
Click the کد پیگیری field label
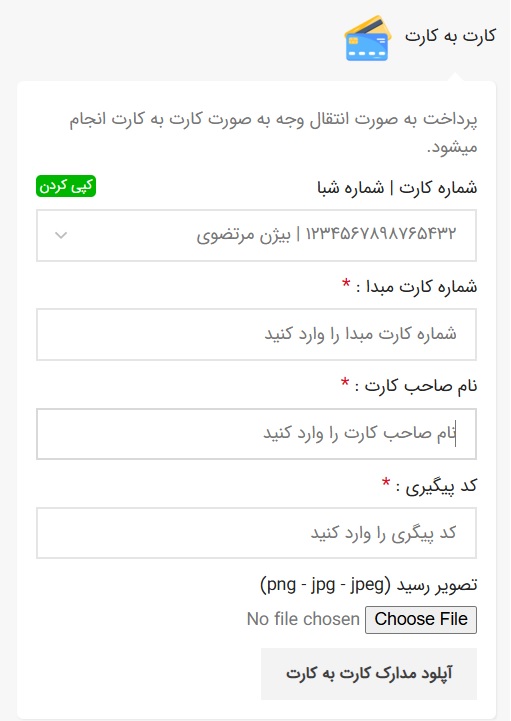(x=436, y=486)
